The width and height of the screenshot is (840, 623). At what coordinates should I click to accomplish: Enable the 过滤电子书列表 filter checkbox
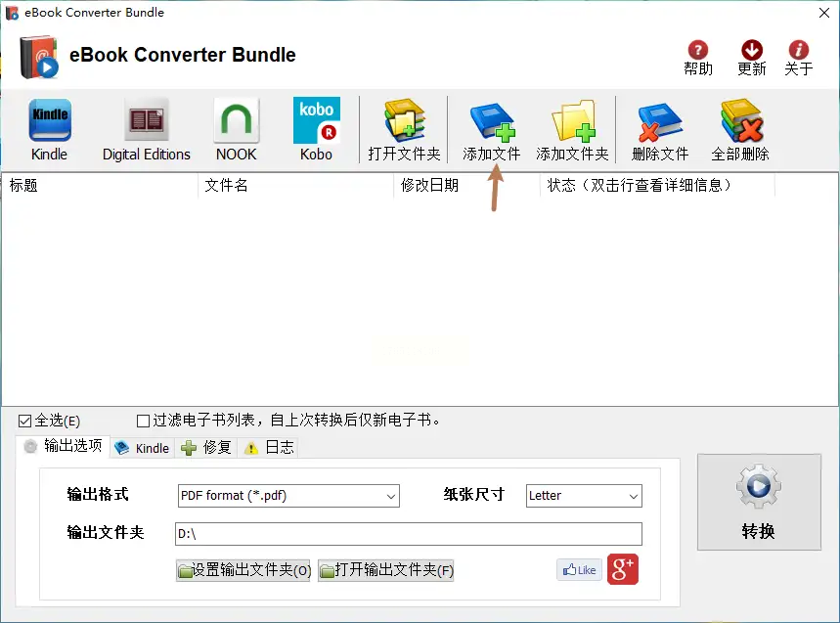coord(143,422)
